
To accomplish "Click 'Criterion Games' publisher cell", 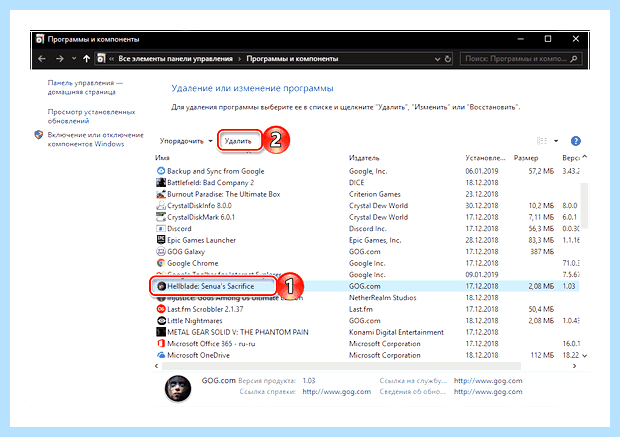I will [x=374, y=194].
